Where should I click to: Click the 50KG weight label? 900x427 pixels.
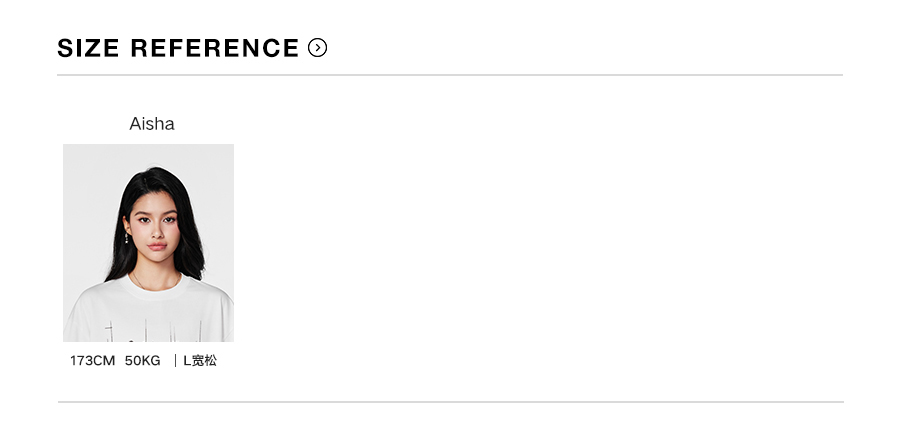pyautogui.click(x=143, y=360)
